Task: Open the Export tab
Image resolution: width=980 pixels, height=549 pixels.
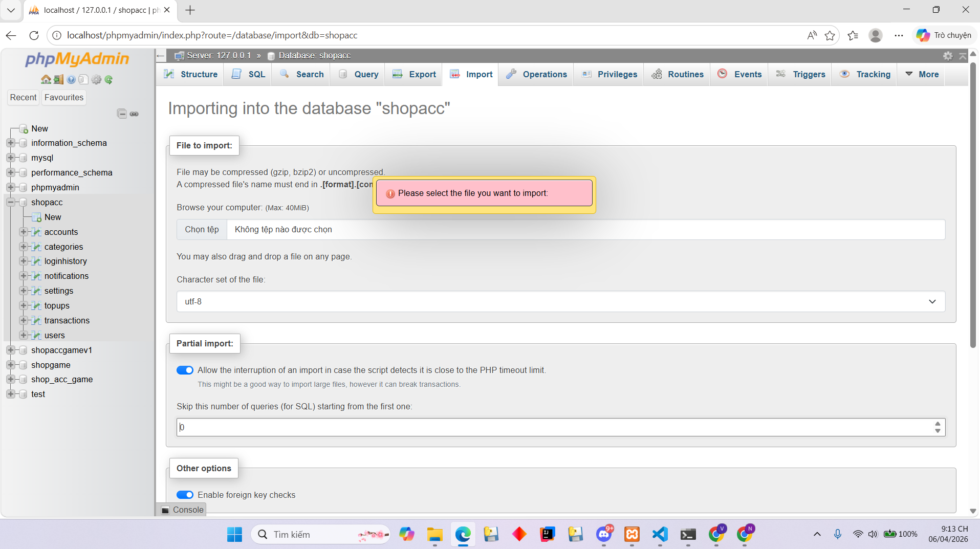Action: [415, 74]
